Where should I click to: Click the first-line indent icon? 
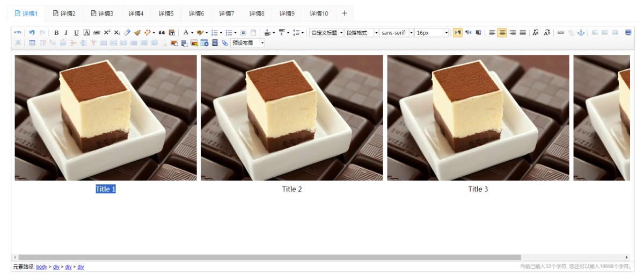click(x=478, y=33)
